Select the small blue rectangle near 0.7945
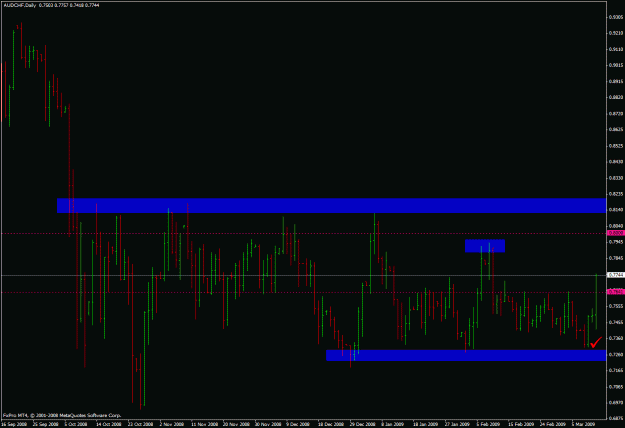Image resolution: width=625 pixels, height=428 pixels. tap(485, 245)
